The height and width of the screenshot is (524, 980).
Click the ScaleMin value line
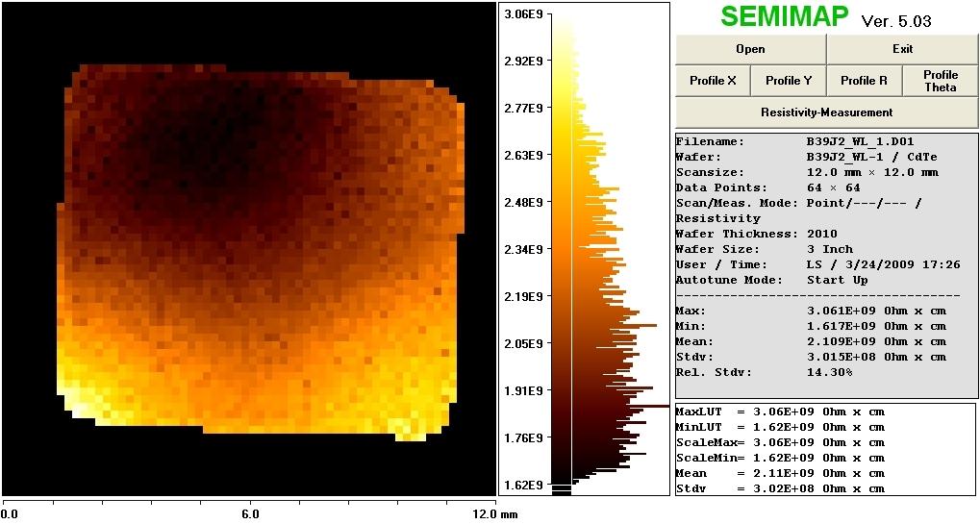tap(781, 458)
